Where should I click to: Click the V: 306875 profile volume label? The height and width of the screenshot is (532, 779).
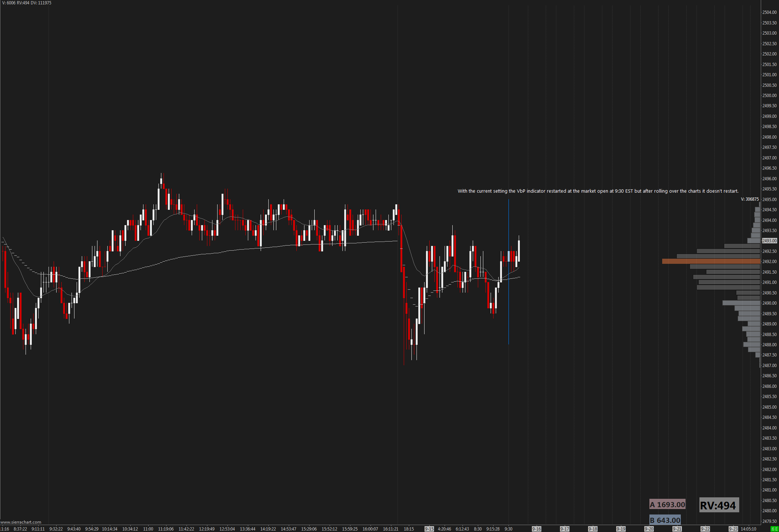click(749, 199)
